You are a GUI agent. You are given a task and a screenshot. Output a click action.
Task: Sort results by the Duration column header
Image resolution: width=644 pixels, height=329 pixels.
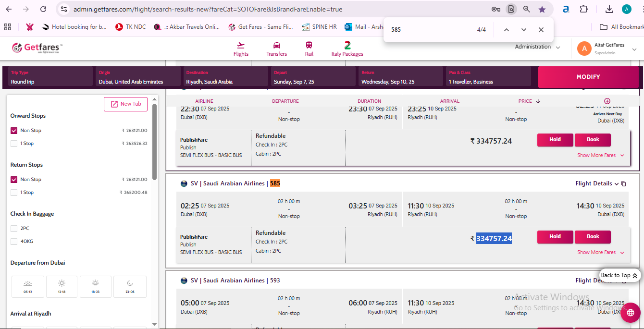[x=369, y=101]
